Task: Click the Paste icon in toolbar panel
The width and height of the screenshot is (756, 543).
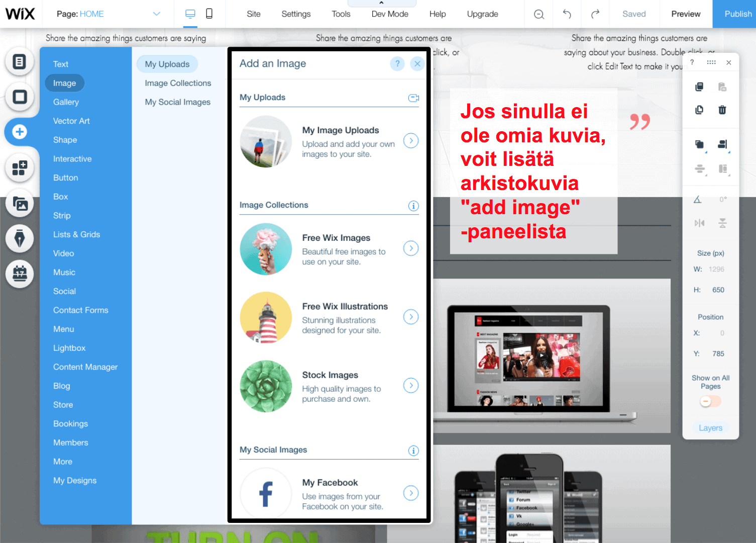Action: coord(722,87)
